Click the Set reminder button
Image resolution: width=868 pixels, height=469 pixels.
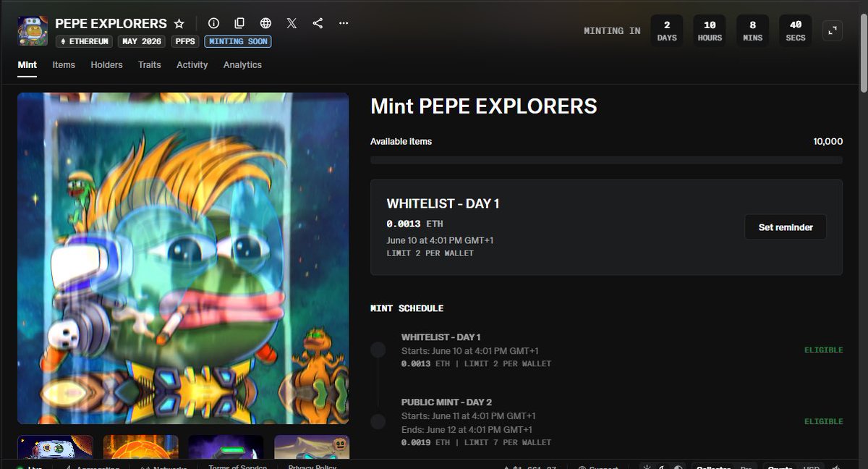coord(786,227)
